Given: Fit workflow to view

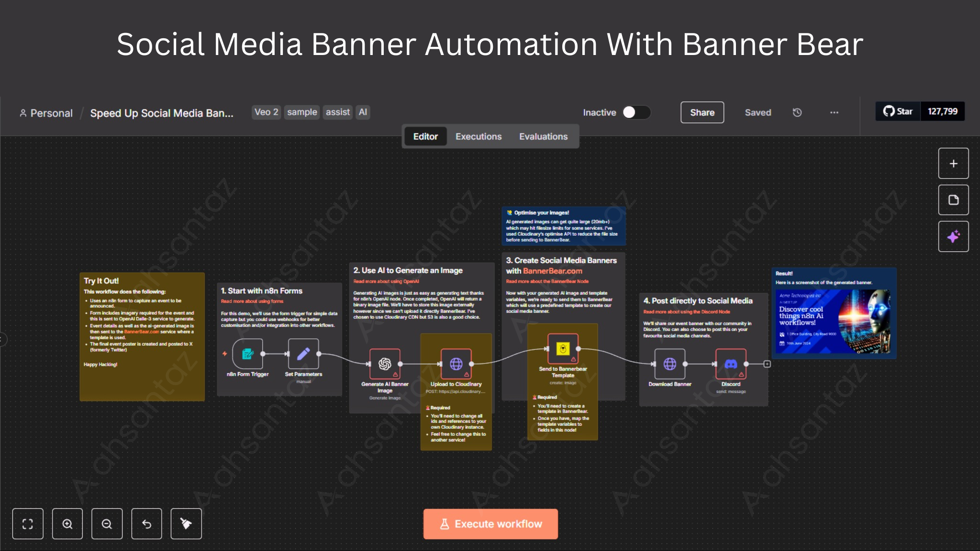Looking at the screenshot, I should (x=28, y=524).
